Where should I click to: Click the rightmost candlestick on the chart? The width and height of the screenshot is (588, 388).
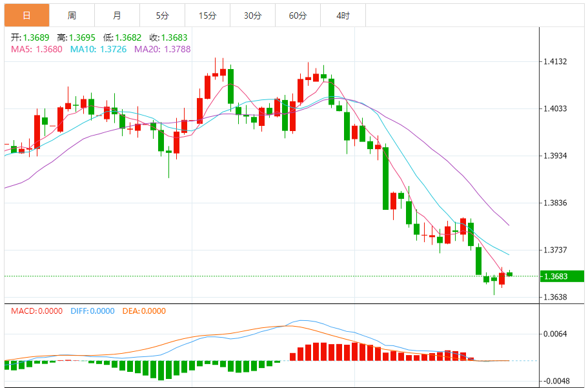coord(509,274)
